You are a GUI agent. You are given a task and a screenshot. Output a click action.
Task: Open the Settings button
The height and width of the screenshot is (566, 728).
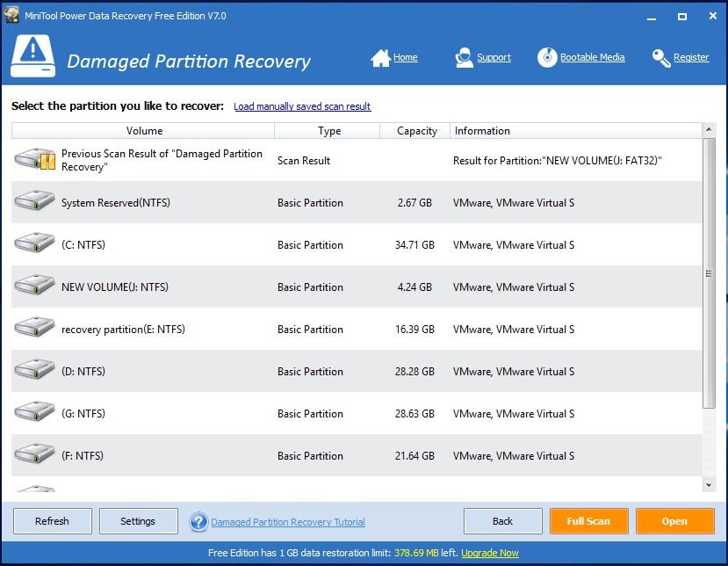pyautogui.click(x=139, y=521)
